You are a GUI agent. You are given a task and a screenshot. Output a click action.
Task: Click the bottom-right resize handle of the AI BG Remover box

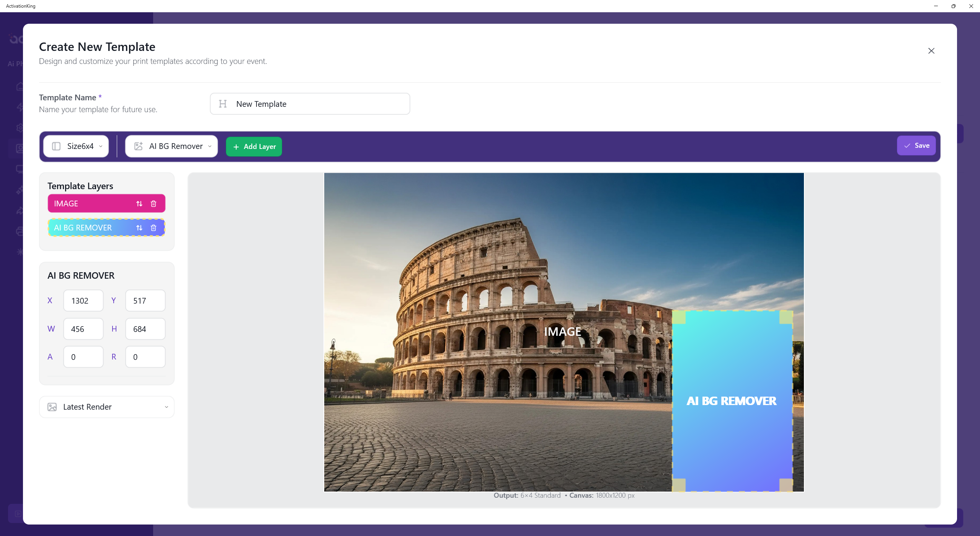point(786,485)
